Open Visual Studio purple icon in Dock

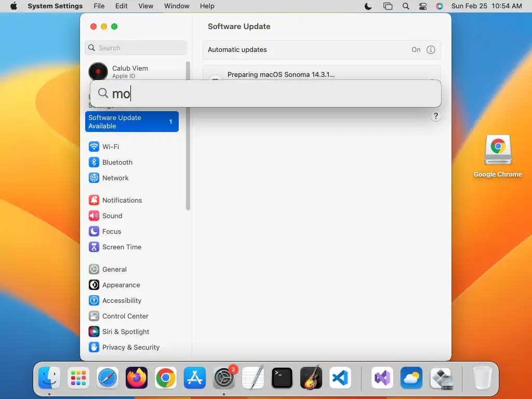point(382,378)
